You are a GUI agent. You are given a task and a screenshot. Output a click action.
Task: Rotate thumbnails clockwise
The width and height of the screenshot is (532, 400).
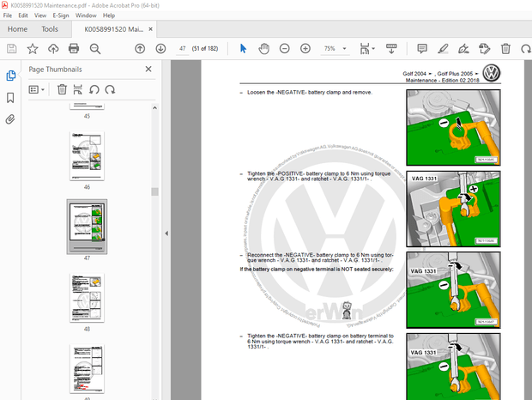pyautogui.click(x=110, y=89)
